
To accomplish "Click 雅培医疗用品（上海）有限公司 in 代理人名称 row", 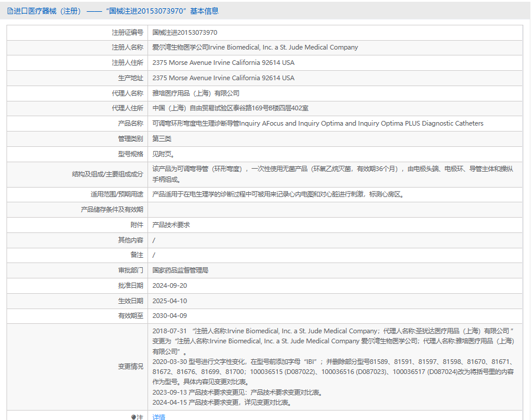I will (196, 93).
